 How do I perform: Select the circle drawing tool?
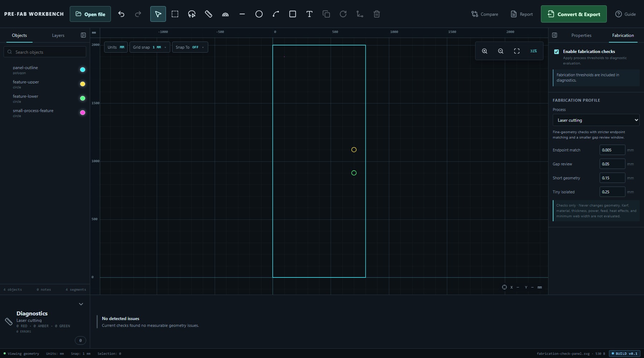tap(259, 14)
